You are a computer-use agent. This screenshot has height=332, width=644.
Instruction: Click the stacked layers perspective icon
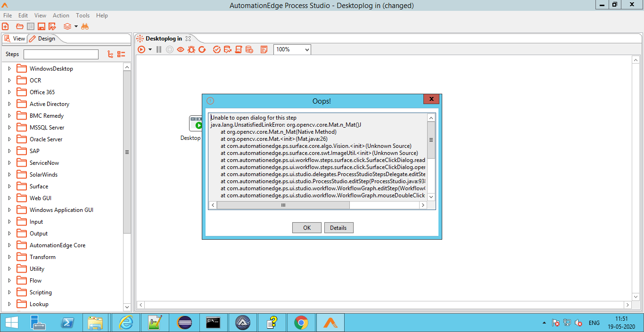[67, 26]
